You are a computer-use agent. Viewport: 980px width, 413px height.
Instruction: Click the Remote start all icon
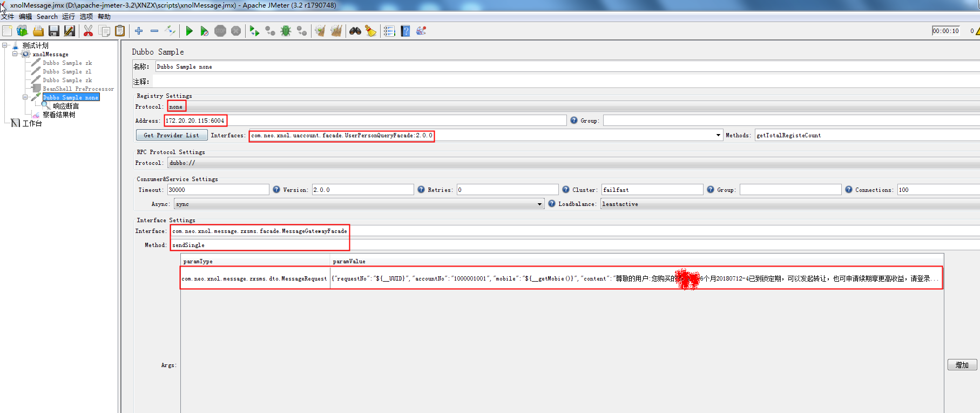254,31
